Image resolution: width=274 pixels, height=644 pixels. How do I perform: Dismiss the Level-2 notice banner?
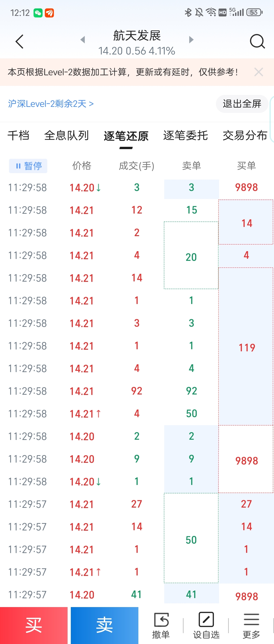259,72
